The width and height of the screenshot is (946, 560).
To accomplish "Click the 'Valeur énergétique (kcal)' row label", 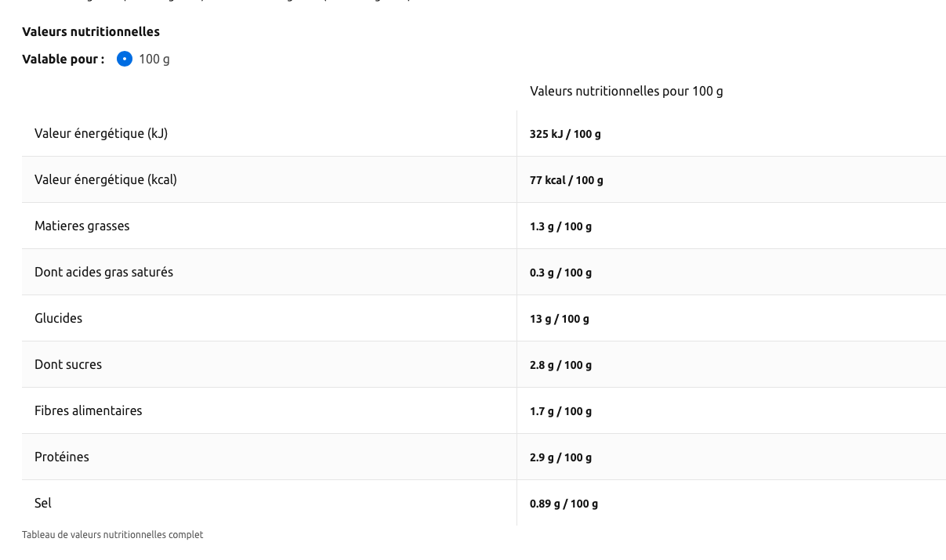I will 106,179.
